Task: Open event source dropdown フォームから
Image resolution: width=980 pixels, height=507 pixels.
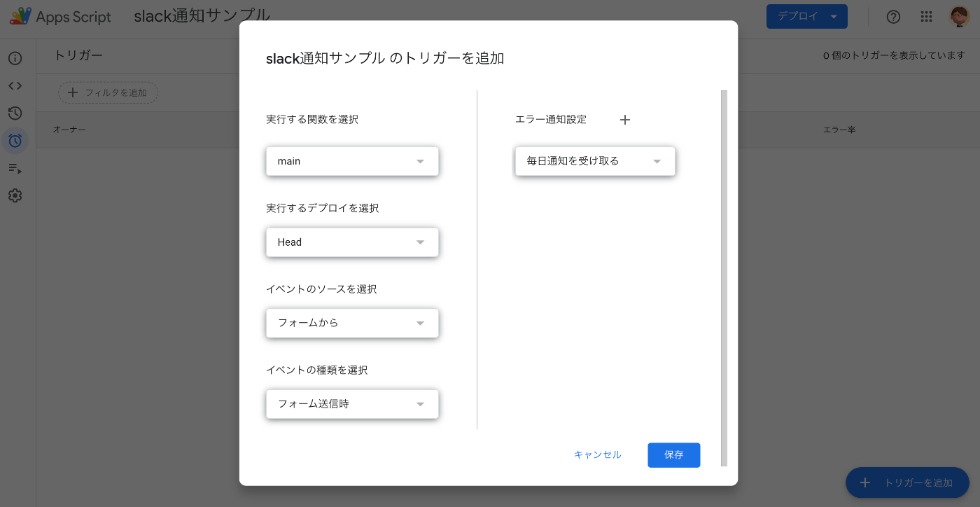Action: (x=352, y=323)
